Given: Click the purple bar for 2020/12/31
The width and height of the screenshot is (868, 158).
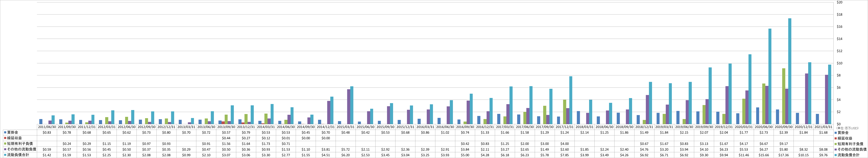Looking at the screenshot, I should pyautogui.click(x=807, y=99).
